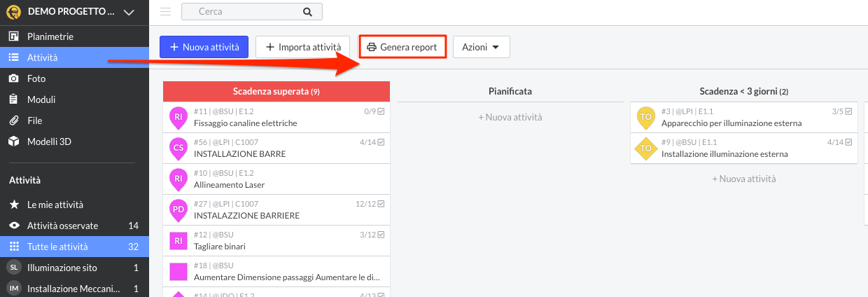Create a task with Nuova attività button

pos(204,47)
